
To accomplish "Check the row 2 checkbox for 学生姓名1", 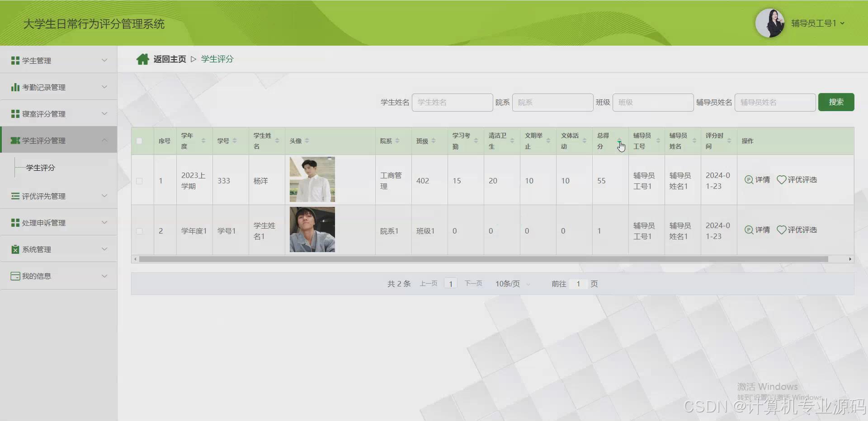I will coord(139,231).
